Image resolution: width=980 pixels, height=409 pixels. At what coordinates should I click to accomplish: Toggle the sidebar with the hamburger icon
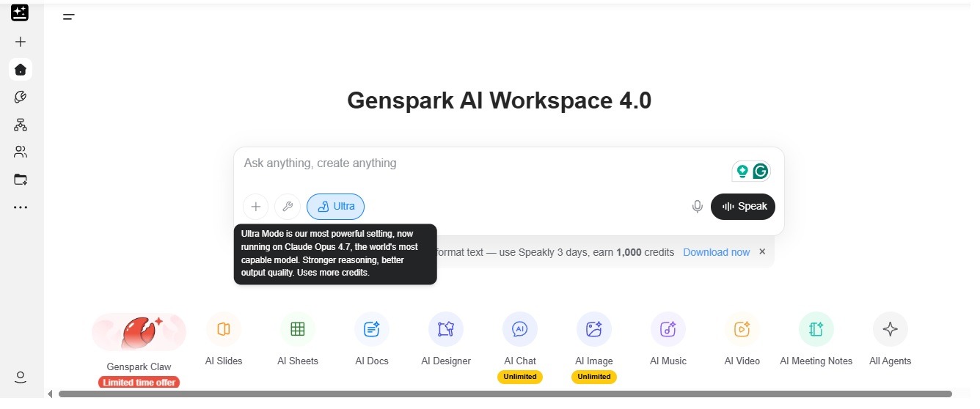click(69, 16)
